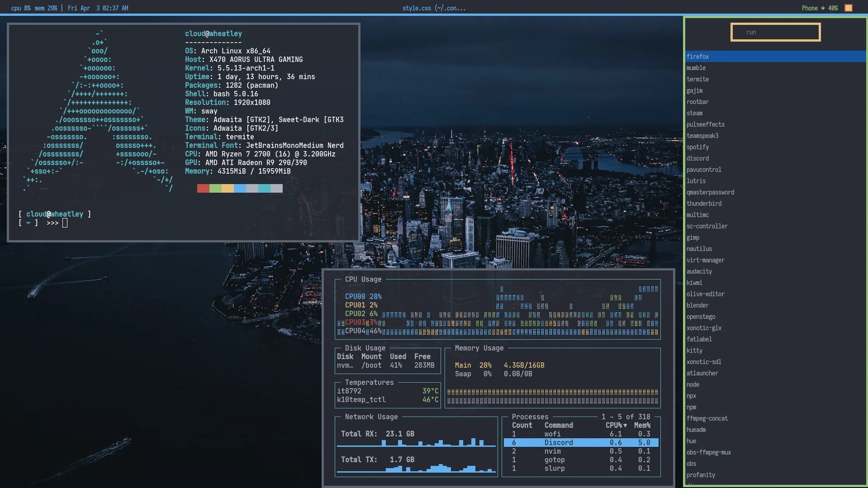The width and height of the screenshot is (868, 488).
Task: Open thunderbird from the launcher list
Action: click(776, 204)
